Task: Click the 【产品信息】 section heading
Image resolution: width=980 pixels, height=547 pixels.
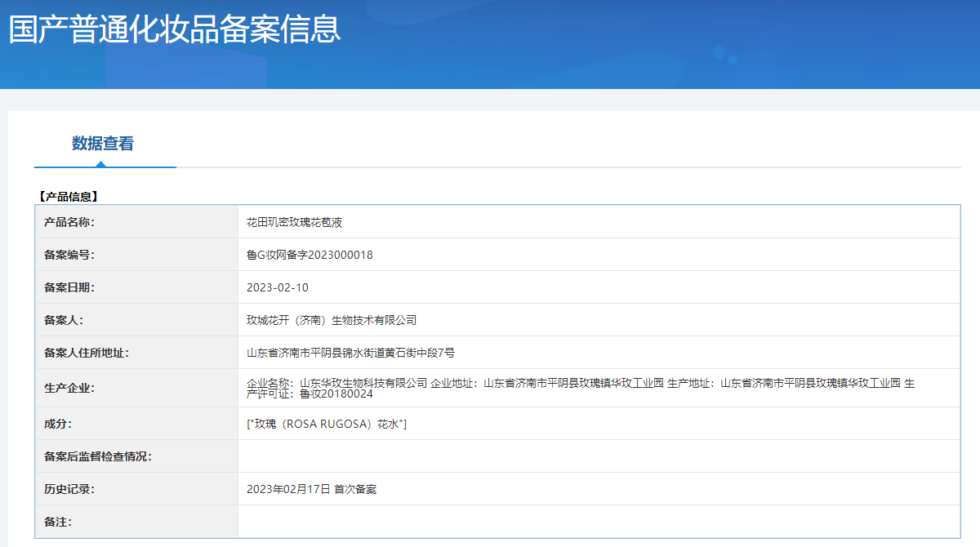Action: (69, 196)
